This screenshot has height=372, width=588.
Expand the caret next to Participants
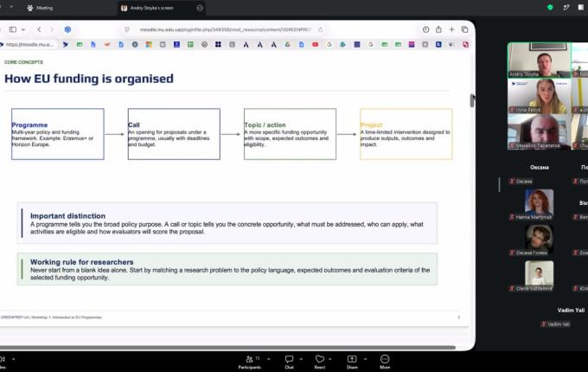tap(269, 359)
